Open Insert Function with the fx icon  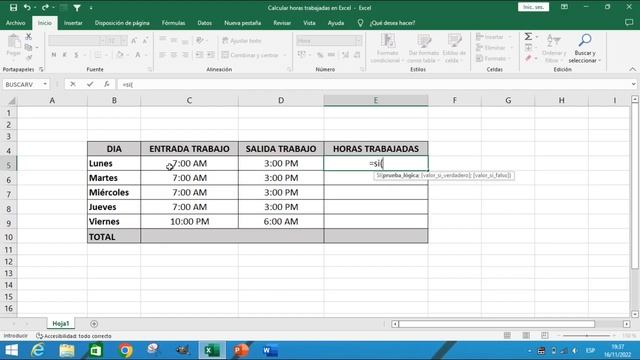point(107,84)
